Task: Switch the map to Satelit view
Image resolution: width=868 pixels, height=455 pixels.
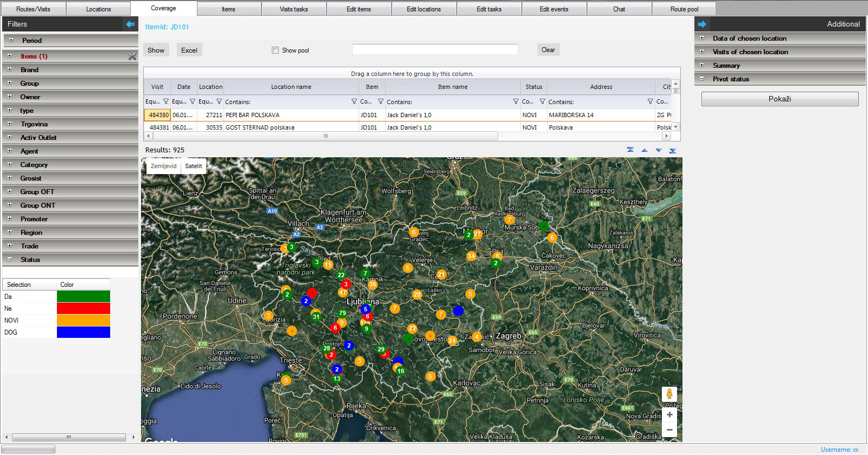Action: coord(193,166)
